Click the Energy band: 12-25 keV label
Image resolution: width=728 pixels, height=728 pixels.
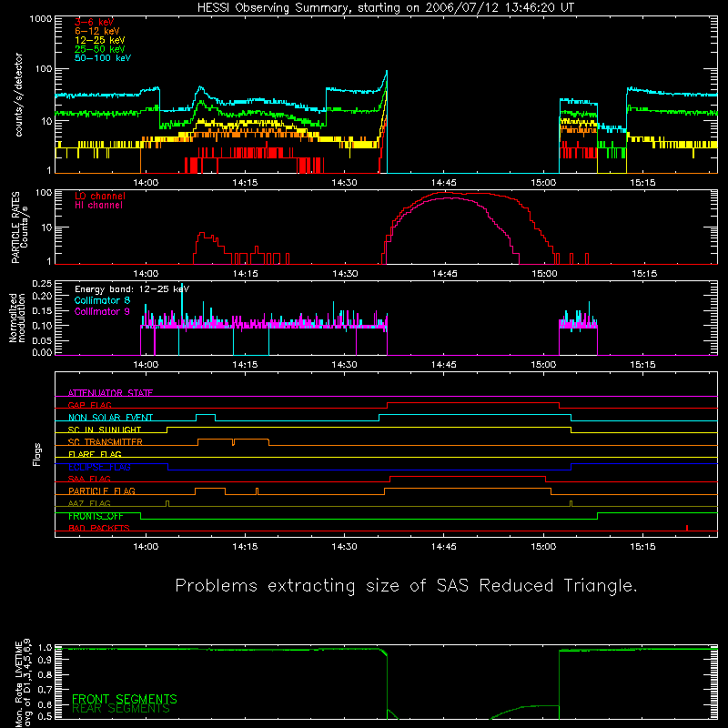(x=132, y=289)
